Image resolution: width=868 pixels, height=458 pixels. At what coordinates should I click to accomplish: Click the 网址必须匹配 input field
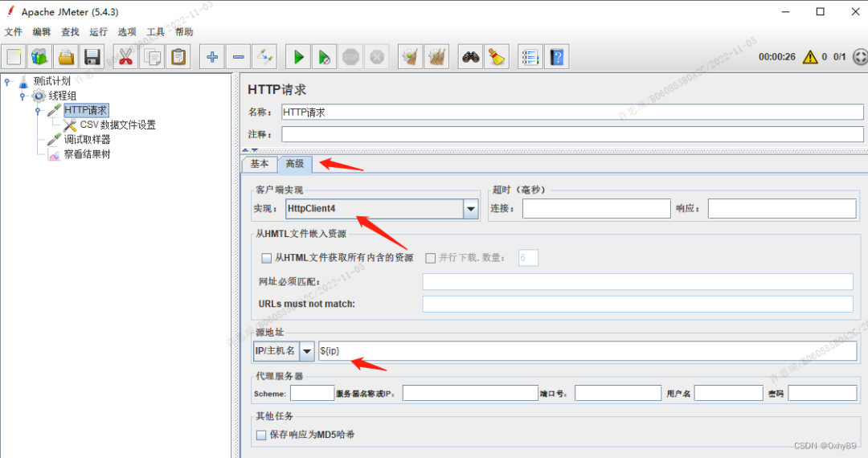[x=637, y=281]
